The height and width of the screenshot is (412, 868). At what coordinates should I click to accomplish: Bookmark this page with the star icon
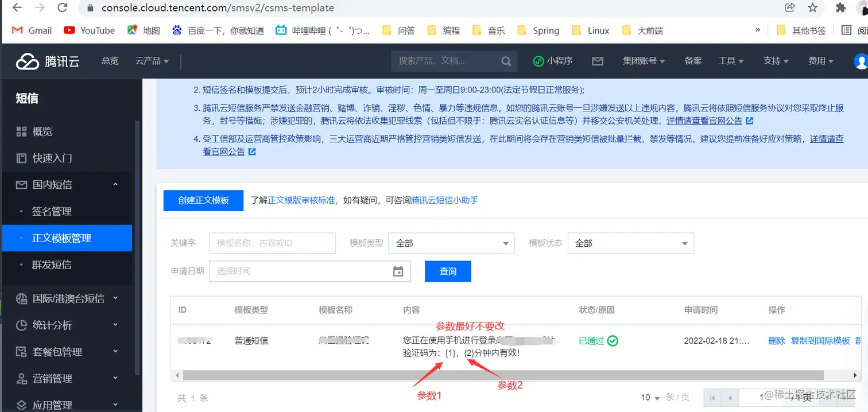point(813,8)
